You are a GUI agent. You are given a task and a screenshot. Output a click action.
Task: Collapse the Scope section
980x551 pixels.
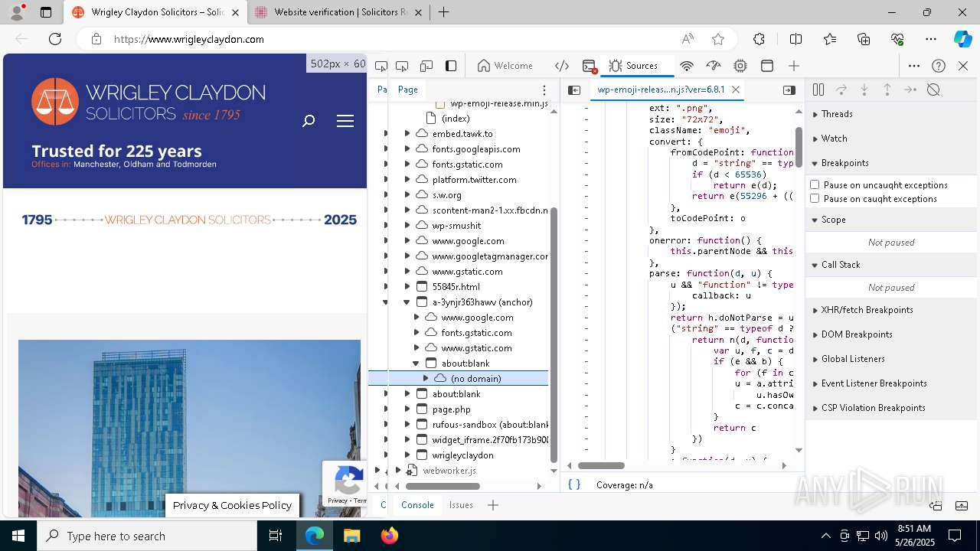click(x=893, y=220)
